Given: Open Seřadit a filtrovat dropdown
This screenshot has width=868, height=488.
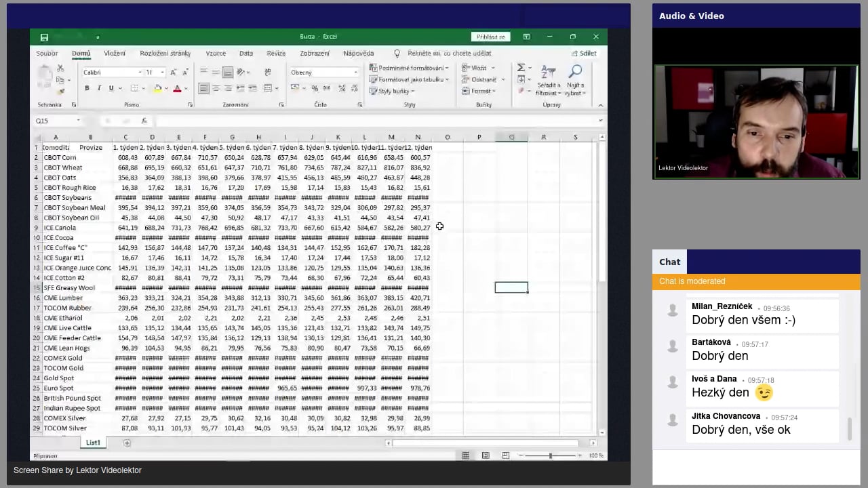Looking at the screenshot, I should [x=549, y=81].
